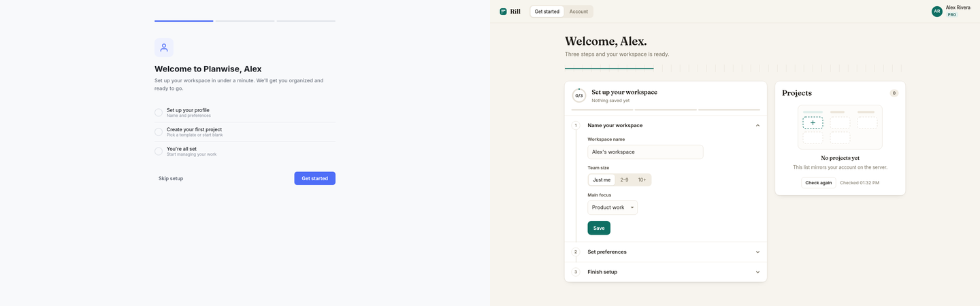Save the workspace settings
This screenshot has height=306, width=980.
click(599, 228)
